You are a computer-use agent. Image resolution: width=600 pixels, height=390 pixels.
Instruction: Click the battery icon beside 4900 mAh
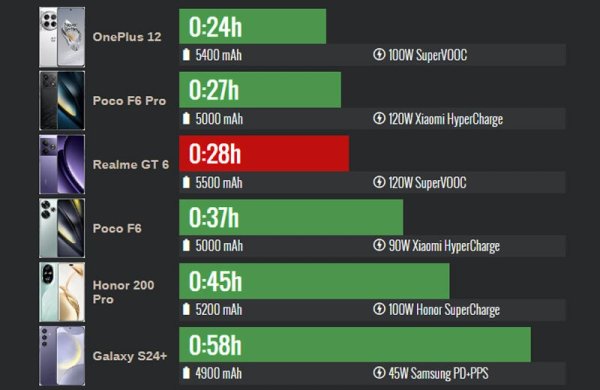[x=186, y=373]
